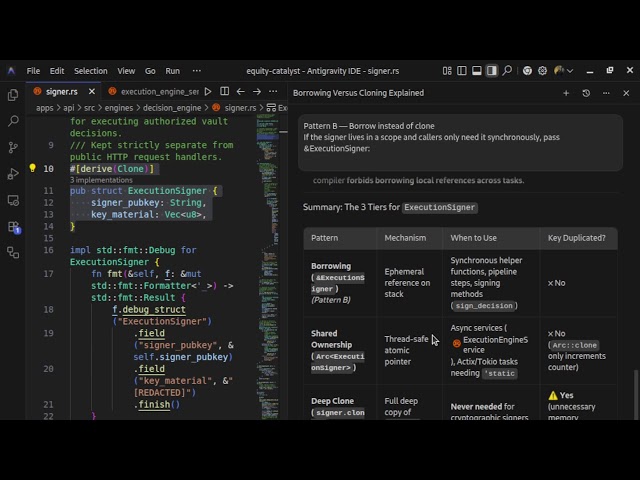Viewport: 640px width, 480px height.
Task: Open the File menu
Action: click(x=33, y=71)
